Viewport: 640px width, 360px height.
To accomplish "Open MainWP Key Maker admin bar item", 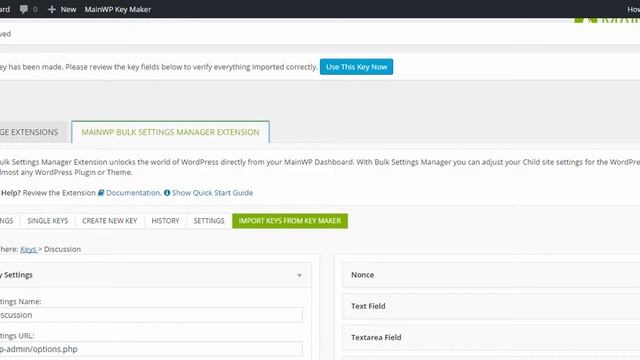I will click(x=118, y=9).
